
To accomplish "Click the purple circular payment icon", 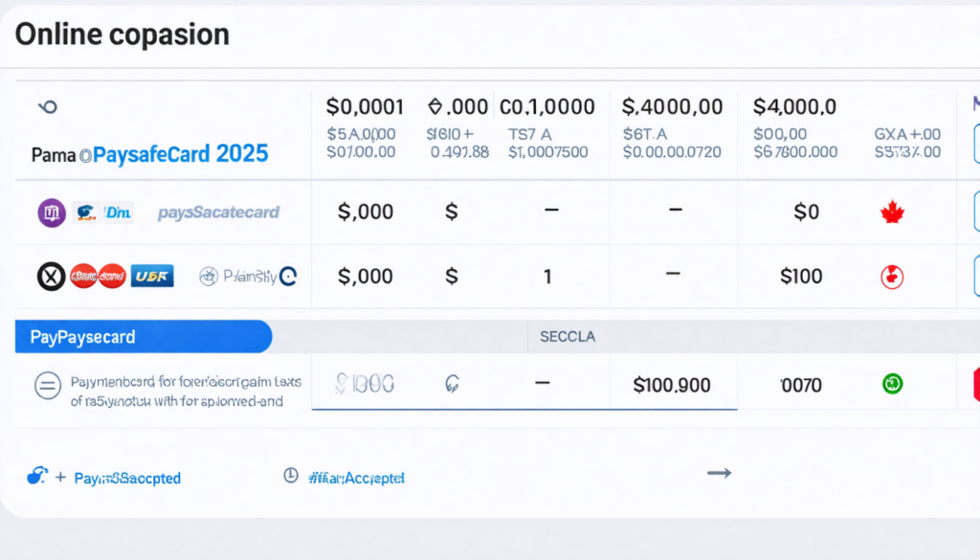I will pyautogui.click(x=51, y=213).
